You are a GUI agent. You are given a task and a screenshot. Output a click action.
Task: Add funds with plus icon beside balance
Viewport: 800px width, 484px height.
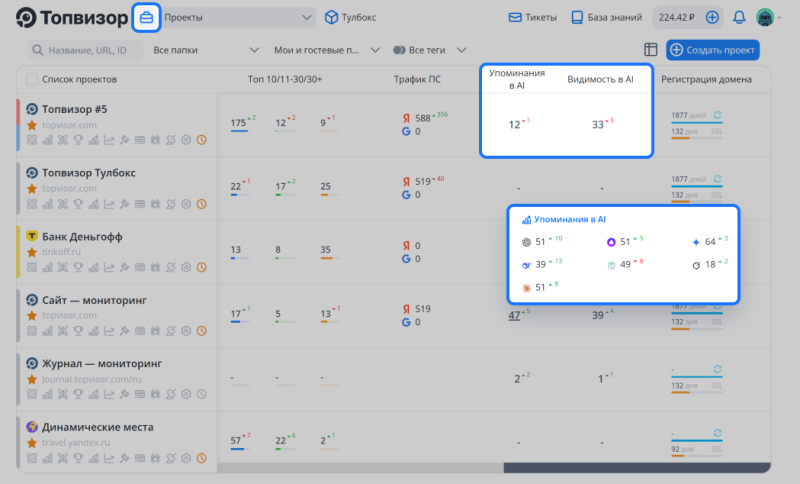(x=712, y=17)
